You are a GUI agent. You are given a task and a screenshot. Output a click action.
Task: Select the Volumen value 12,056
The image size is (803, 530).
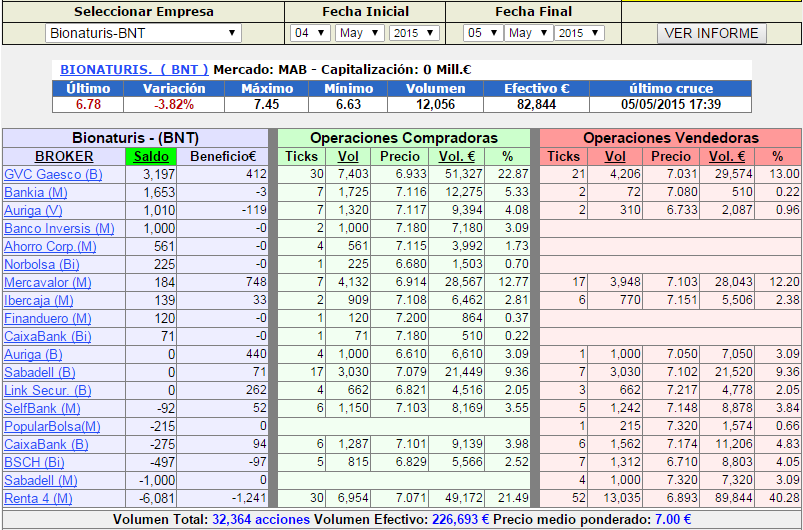[435, 104]
